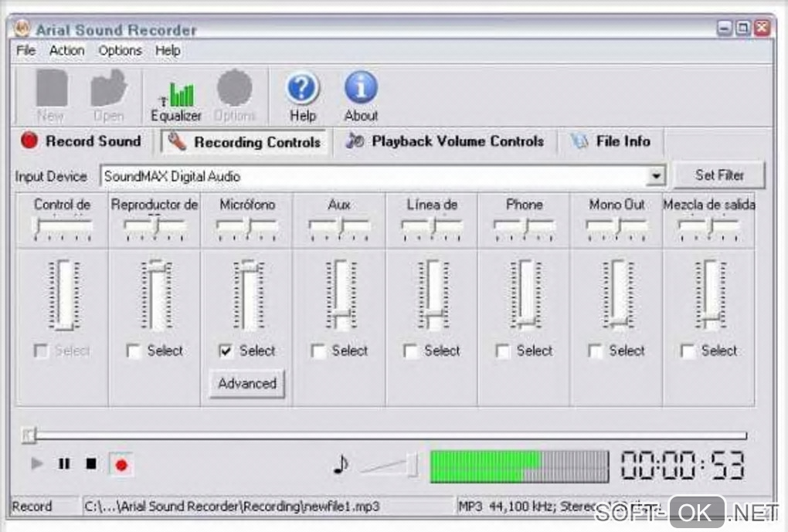Image resolution: width=788 pixels, height=532 pixels.
Task: Click the grayed Open file icon
Action: [109, 97]
